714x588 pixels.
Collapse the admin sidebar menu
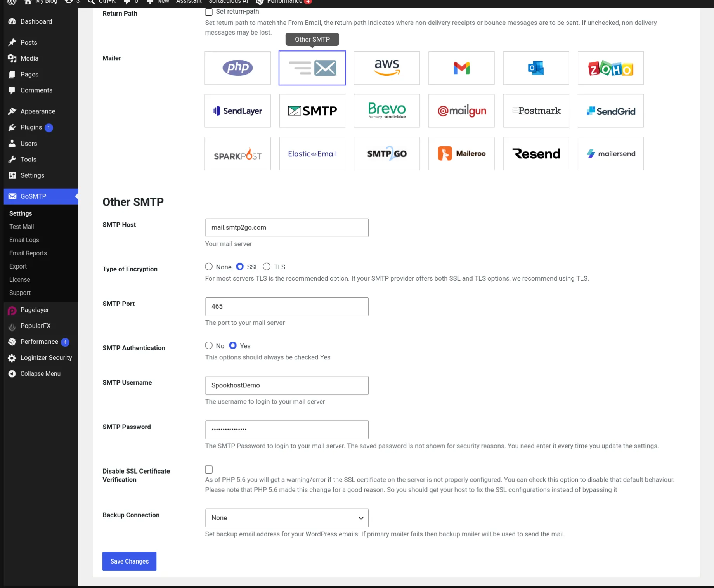[x=40, y=374]
